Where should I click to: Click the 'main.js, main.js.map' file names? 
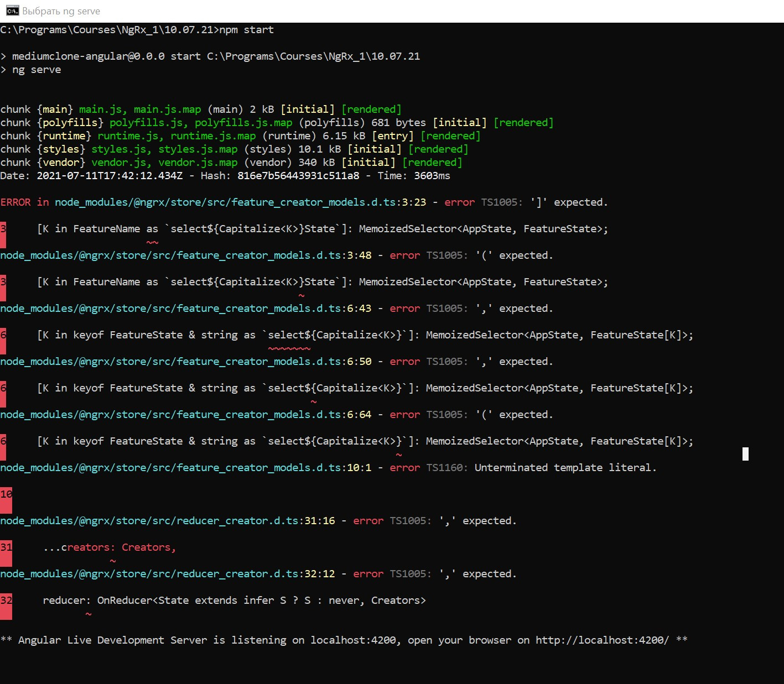tap(140, 109)
